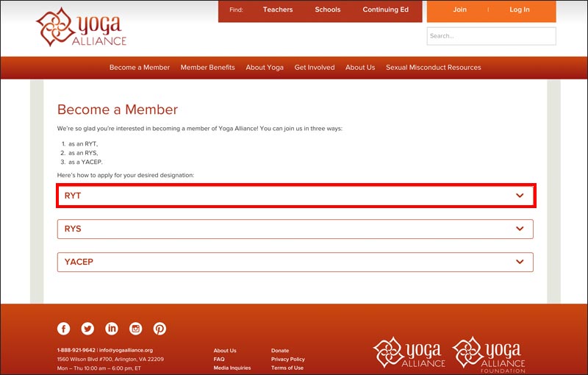Open Sexual Misconduct Resources menu item
Screen dimensions: 588x375
coord(434,68)
